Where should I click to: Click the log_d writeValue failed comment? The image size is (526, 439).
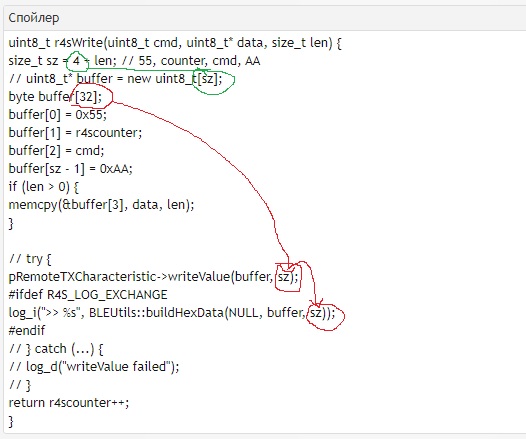coord(94,367)
